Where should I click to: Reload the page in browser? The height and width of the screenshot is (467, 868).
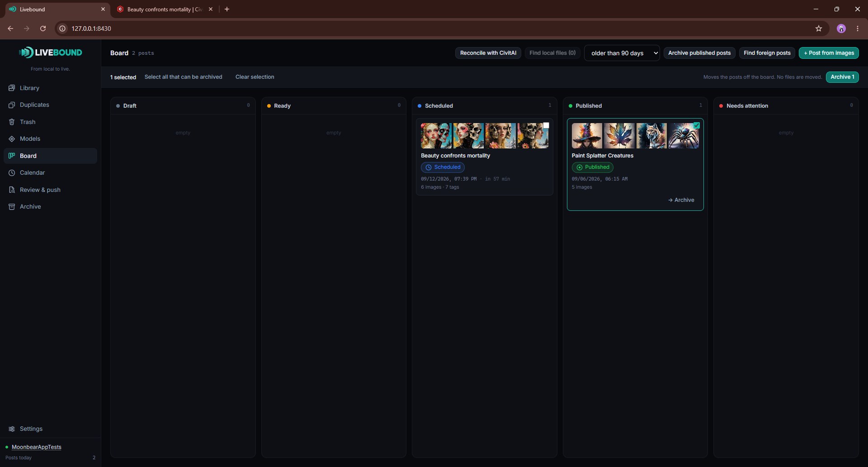pyautogui.click(x=43, y=29)
